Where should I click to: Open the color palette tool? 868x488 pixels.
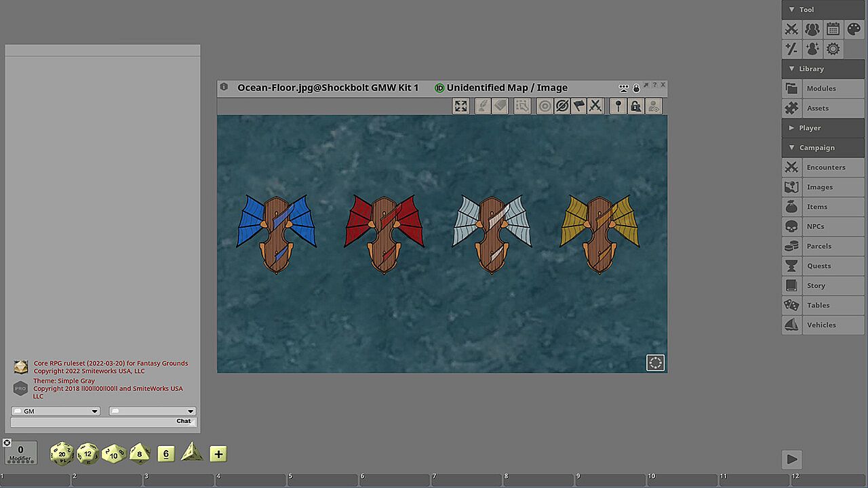pos(854,29)
